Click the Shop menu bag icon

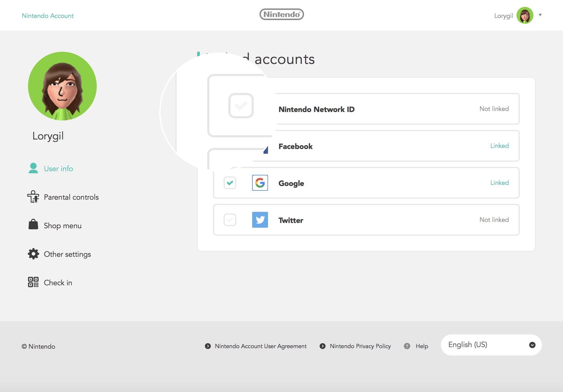(x=33, y=225)
